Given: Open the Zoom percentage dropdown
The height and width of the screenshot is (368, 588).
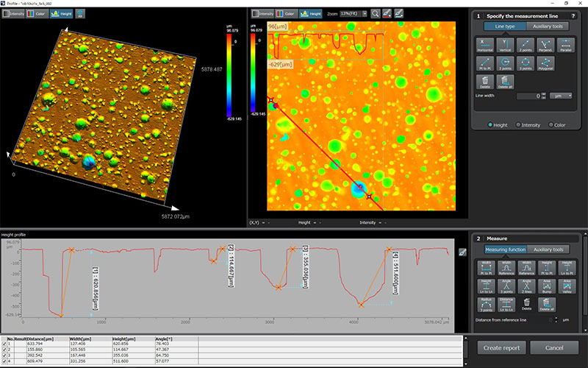Looking at the screenshot, I should tap(356, 13).
